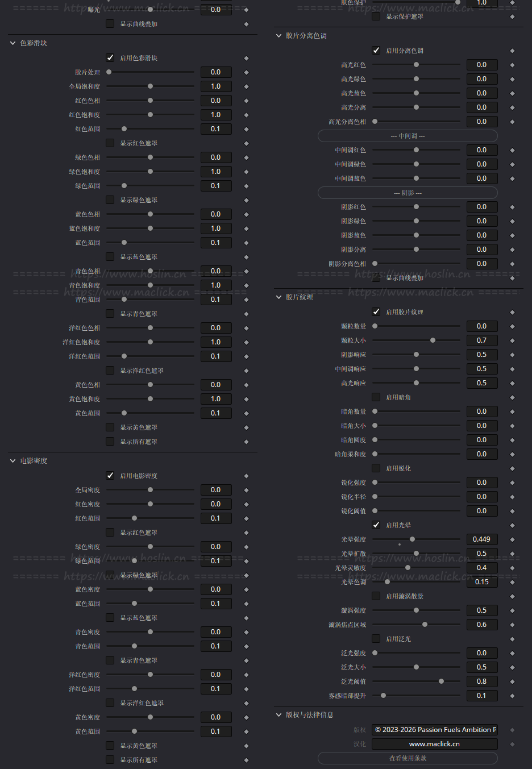Screen dimensions: 532x769
Task: Set keyframe on 高光分离色相 row
Action: pyautogui.click(x=512, y=122)
